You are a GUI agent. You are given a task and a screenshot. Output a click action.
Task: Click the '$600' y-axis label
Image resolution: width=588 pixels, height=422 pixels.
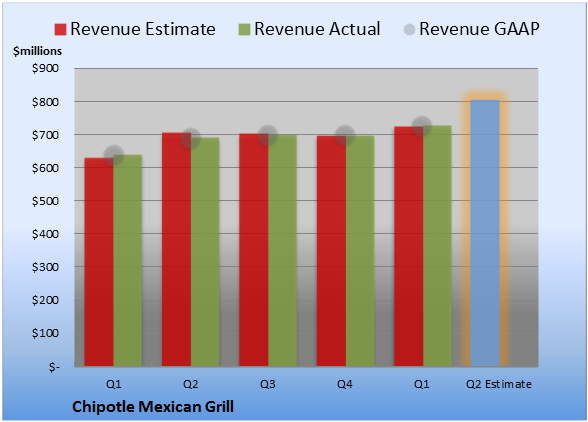click(x=45, y=168)
